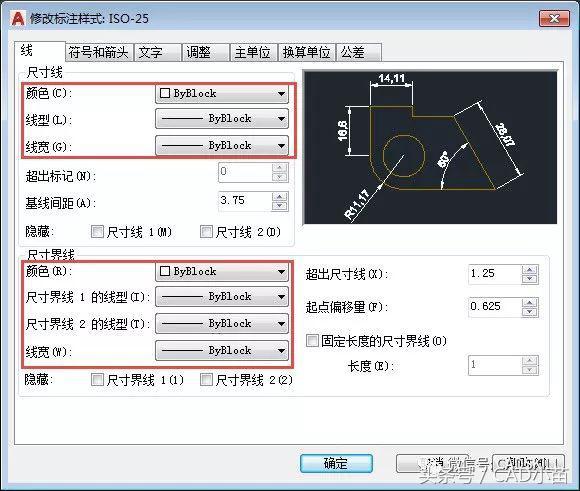The height and width of the screenshot is (491, 580).
Task: Open the extension line 颜色(R) dropdown
Action: [x=222, y=272]
